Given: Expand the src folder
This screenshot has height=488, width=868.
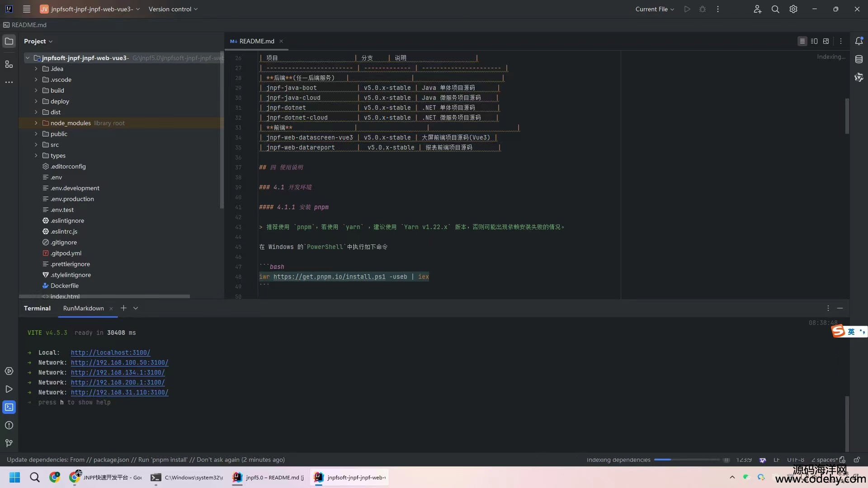Looking at the screenshot, I should [x=36, y=145].
